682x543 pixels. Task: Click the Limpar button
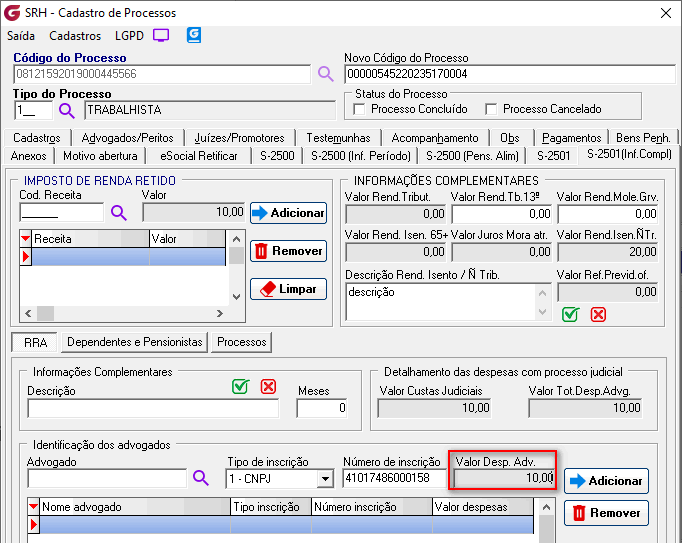pos(288,289)
